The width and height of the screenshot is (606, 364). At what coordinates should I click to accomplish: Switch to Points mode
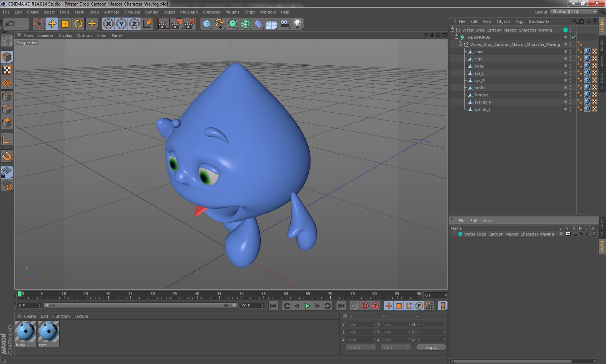click(7, 97)
